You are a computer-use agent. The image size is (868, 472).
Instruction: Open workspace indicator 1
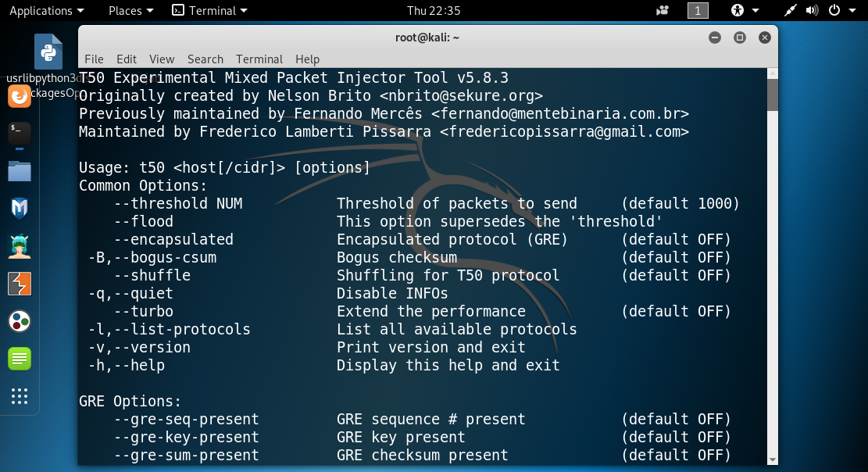coord(698,10)
